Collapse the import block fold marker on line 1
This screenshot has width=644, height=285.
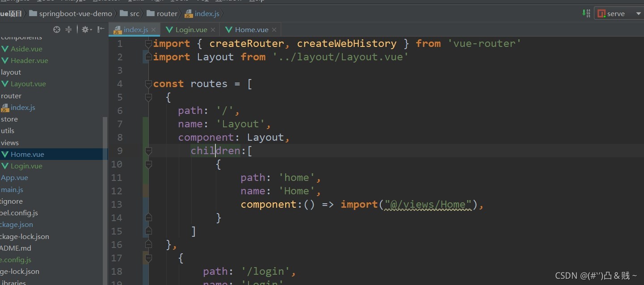click(148, 43)
